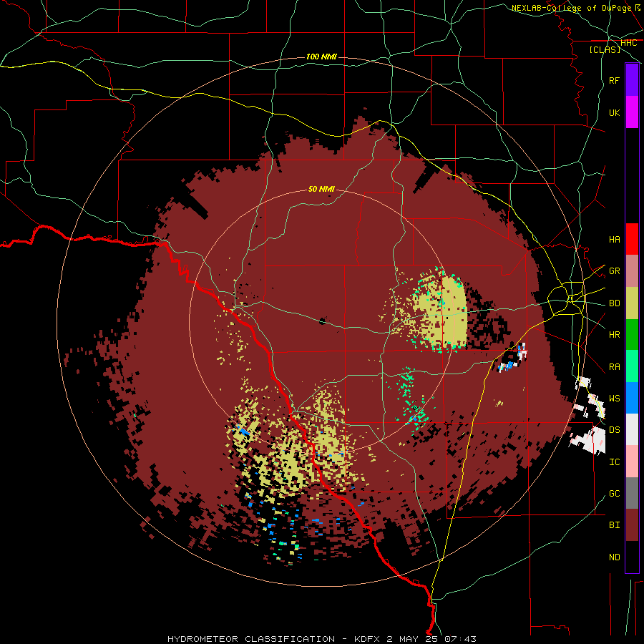This screenshot has height=644, width=644.
Task: Click the BI brown legend swatch
Action: click(x=632, y=525)
